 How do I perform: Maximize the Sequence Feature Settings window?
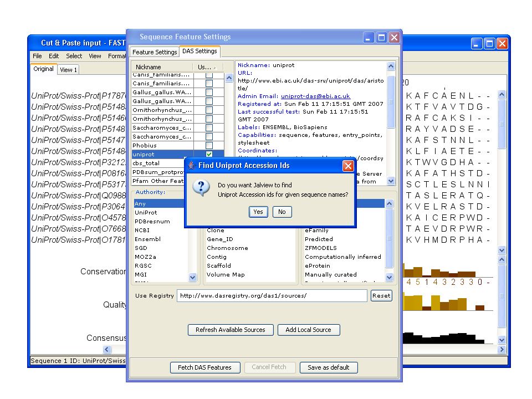coord(381,37)
